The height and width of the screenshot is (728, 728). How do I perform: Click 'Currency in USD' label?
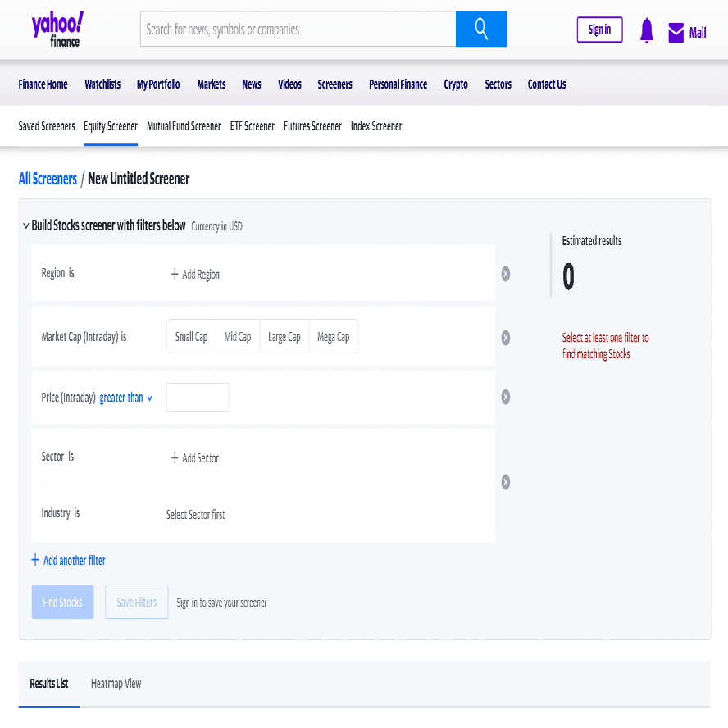pyautogui.click(x=216, y=226)
